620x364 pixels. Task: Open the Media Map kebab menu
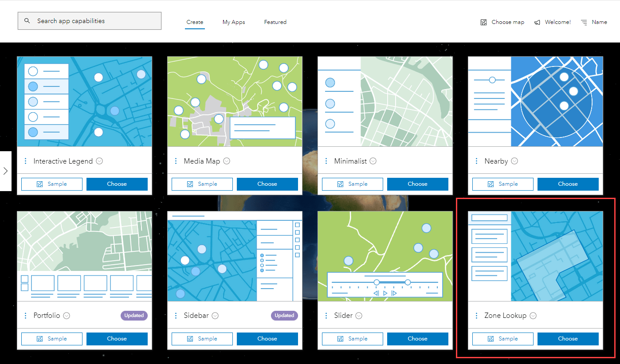[176, 161]
